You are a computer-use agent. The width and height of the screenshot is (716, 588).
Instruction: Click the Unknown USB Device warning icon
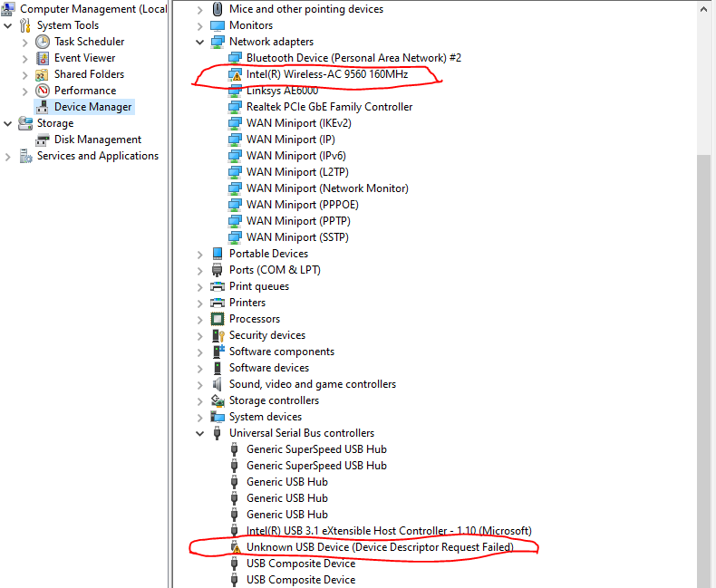tap(235, 547)
